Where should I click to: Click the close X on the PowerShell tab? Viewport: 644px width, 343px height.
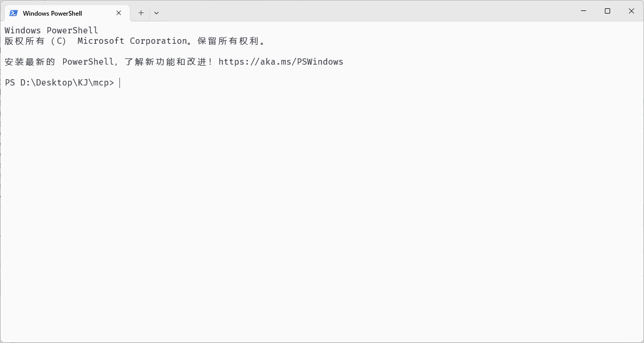[x=118, y=13]
